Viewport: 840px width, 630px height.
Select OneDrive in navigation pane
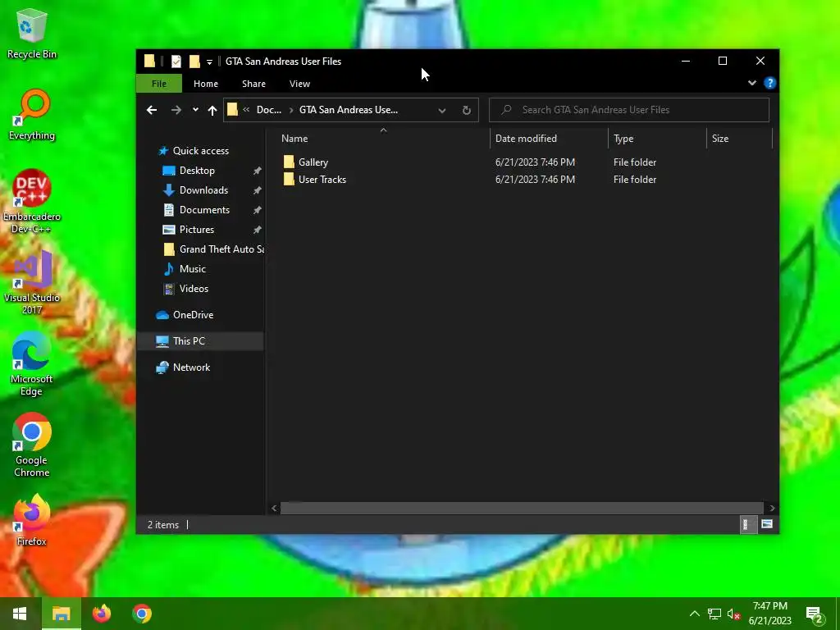[194, 315]
